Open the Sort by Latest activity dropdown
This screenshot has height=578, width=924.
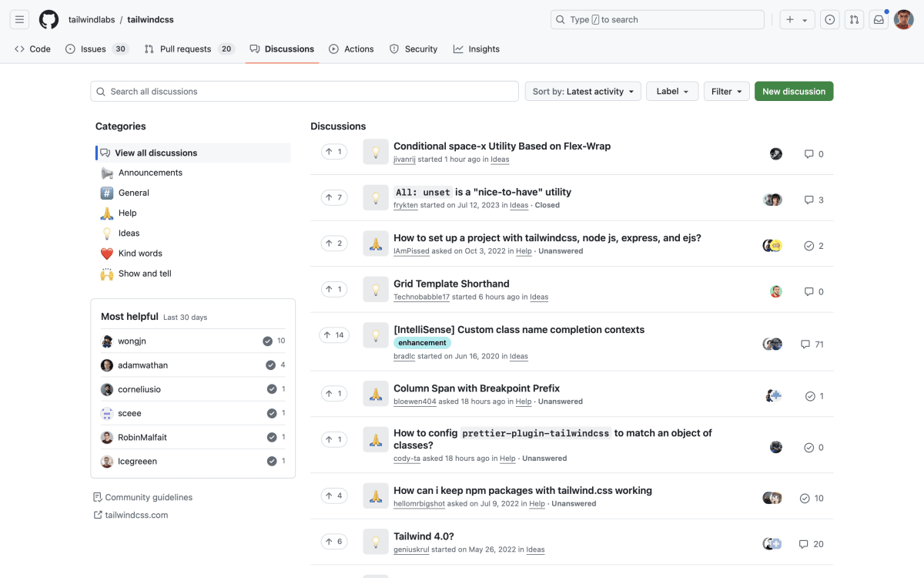pyautogui.click(x=583, y=91)
